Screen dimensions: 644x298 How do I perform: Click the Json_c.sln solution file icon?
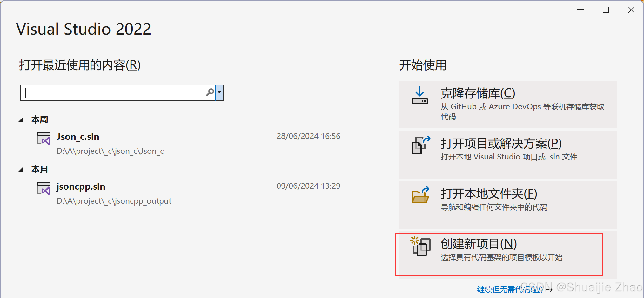44,139
